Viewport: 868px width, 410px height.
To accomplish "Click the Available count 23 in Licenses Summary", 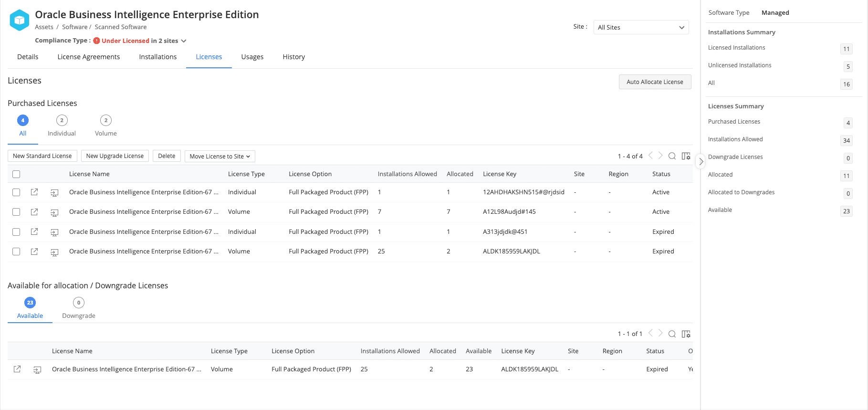I will [x=847, y=211].
